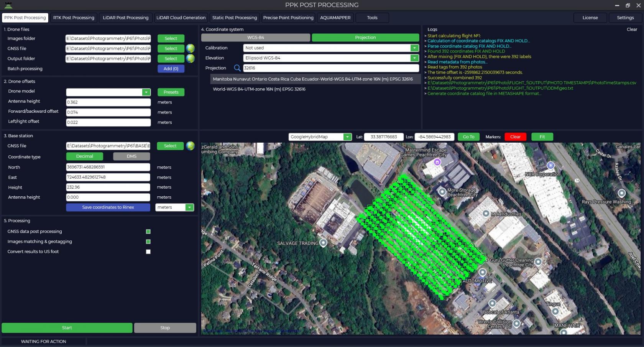Click the Bobcat of Atlanta map pin
644x347 pixels.
(493, 304)
